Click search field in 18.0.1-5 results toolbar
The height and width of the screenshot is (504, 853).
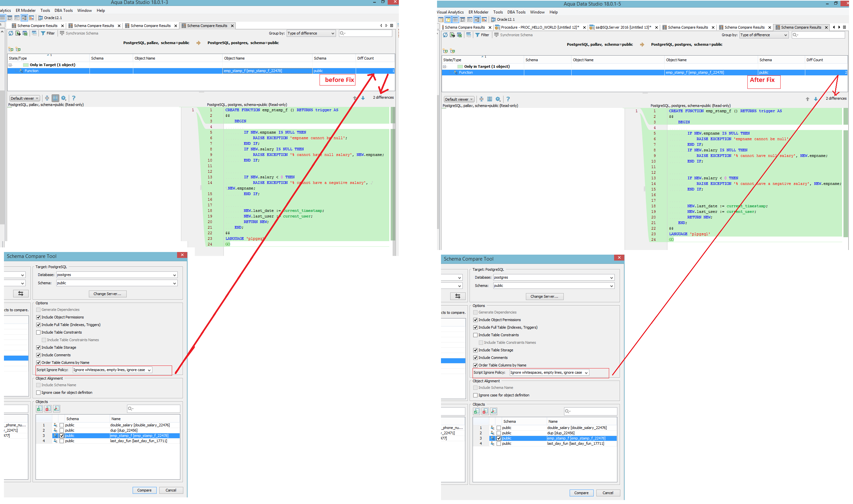(820, 35)
